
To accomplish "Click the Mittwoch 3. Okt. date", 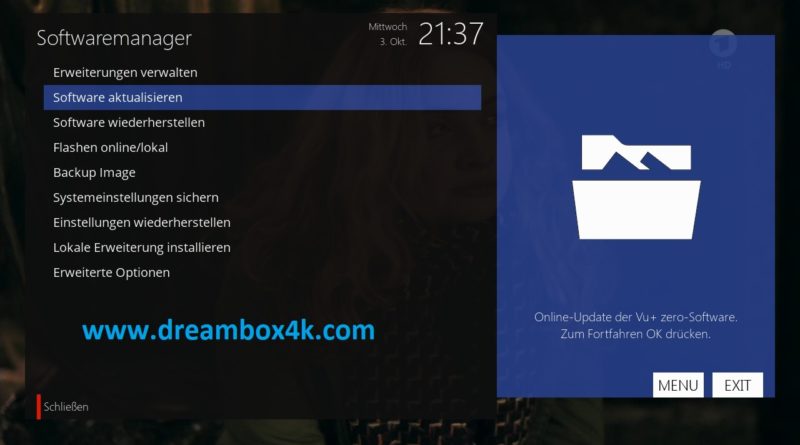I will 388,34.
